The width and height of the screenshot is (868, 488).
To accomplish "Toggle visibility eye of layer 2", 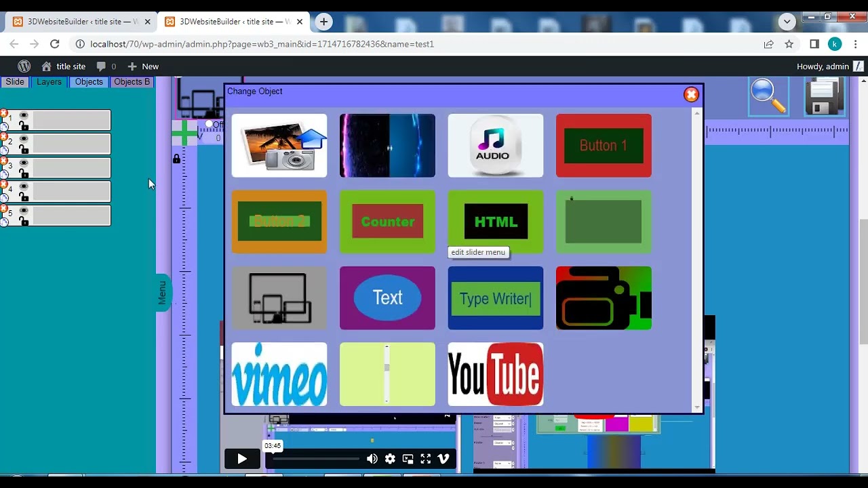I will coord(24,140).
